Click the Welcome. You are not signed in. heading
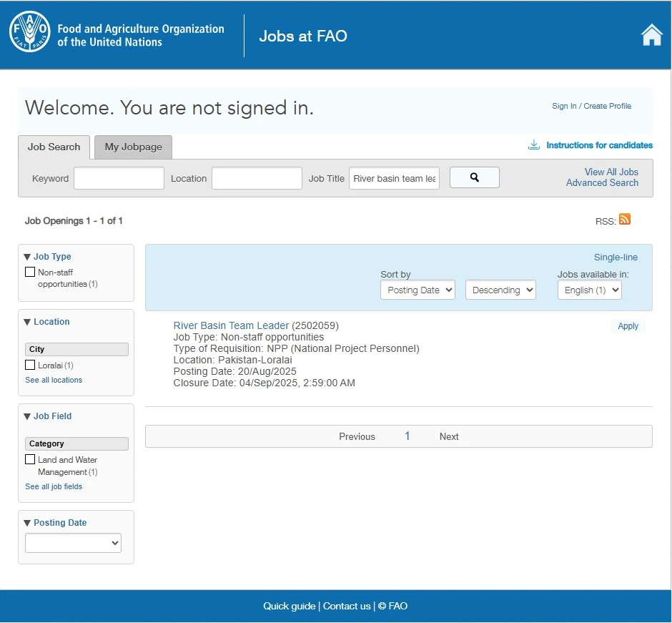 pyautogui.click(x=169, y=107)
